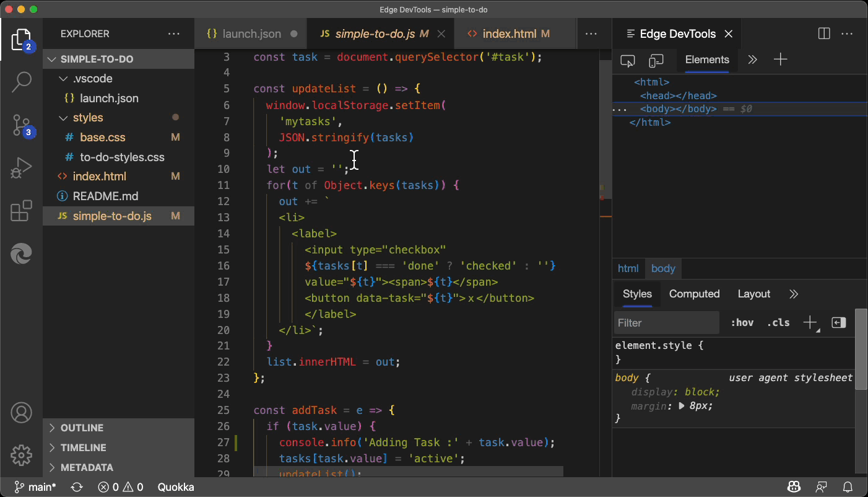Expand the OUTLINE section
Screen dimensions: 868x497
pyautogui.click(x=82, y=428)
